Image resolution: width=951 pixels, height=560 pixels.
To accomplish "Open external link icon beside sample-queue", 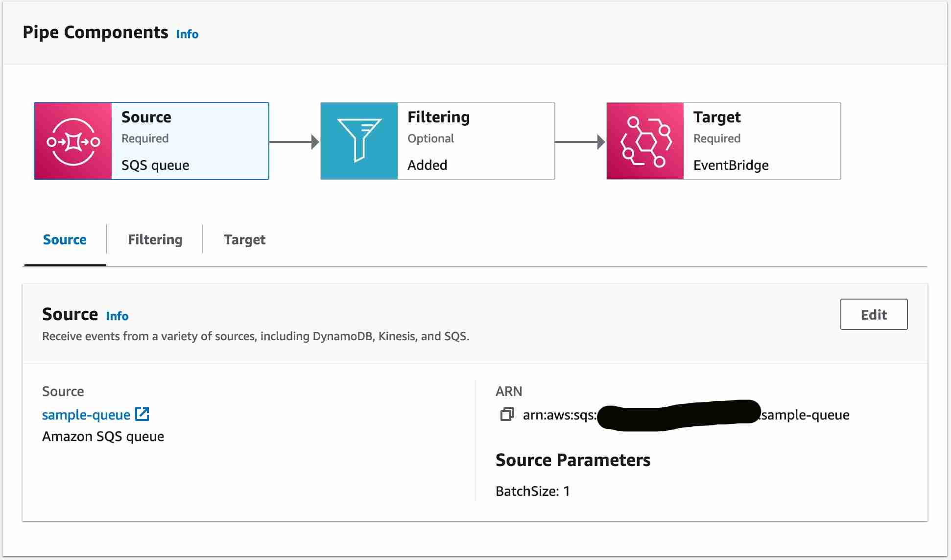I will [142, 414].
